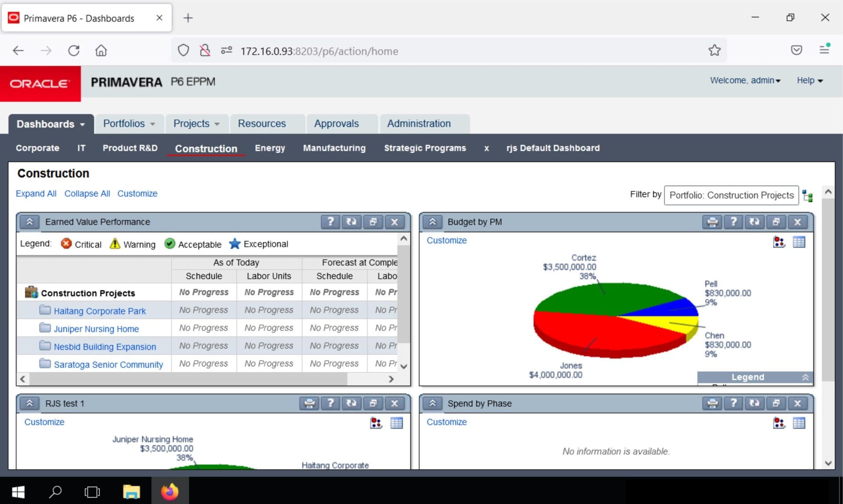The width and height of the screenshot is (843, 504).
Task: Print the Budget by PM portlet
Action: tap(712, 222)
